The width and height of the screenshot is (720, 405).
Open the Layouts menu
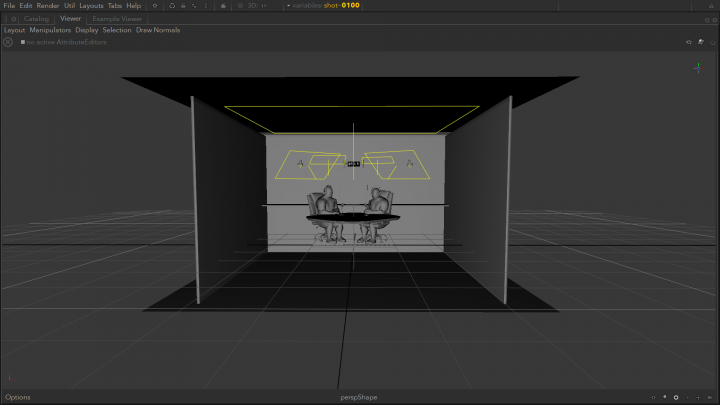[x=91, y=6]
